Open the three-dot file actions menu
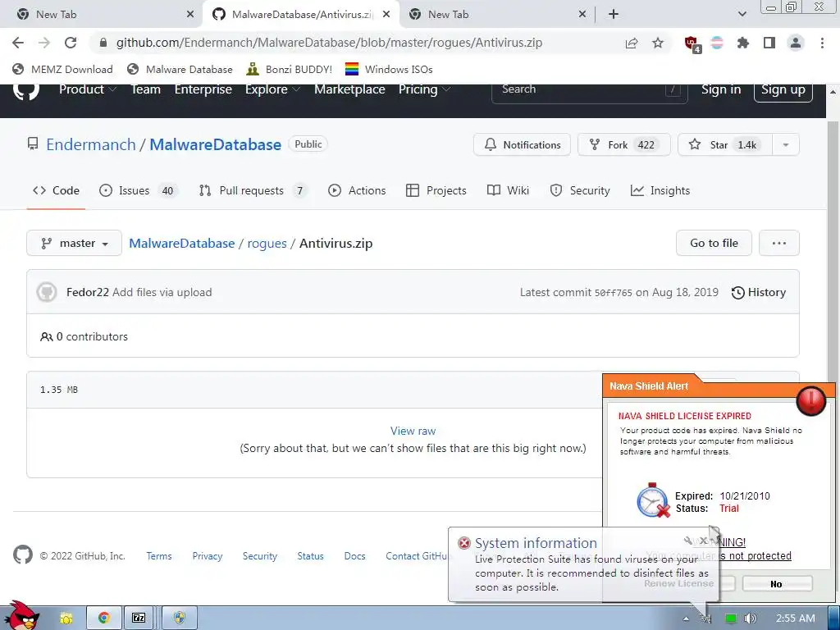Screen dimensions: 840x630 pyautogui.click(x=779, y=243)
